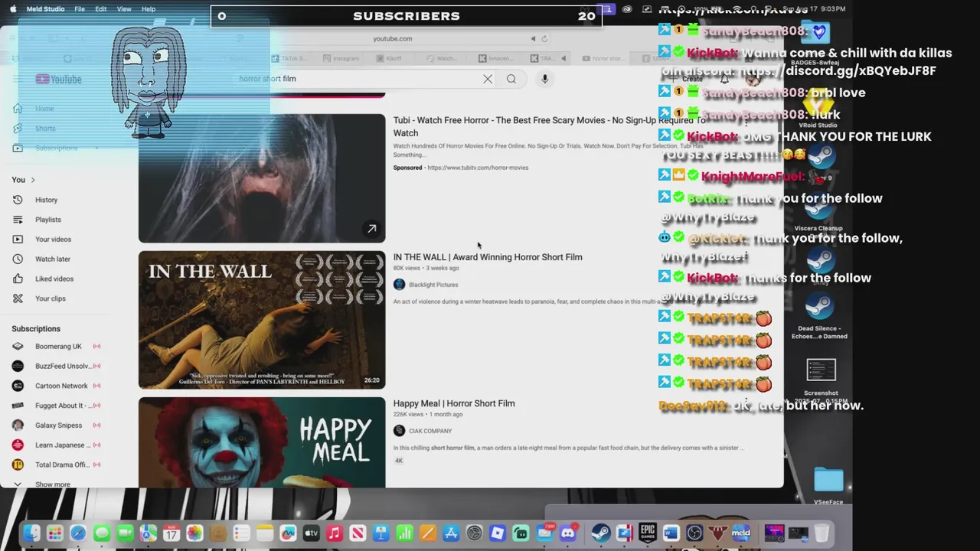Open the Tubi sponsored horror thumbnail
The width and height of the screenshot is (980, 551).
[x=262, y=178]
